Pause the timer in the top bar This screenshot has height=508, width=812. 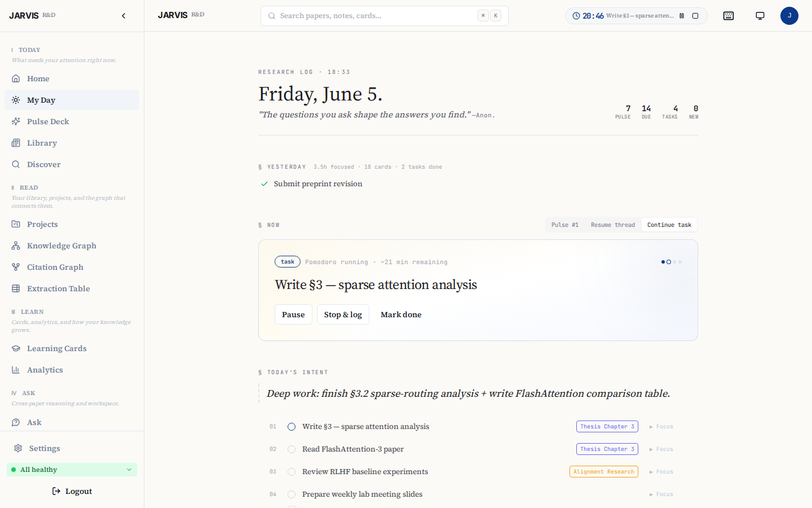pyautogui.click(x=682, y=16)
